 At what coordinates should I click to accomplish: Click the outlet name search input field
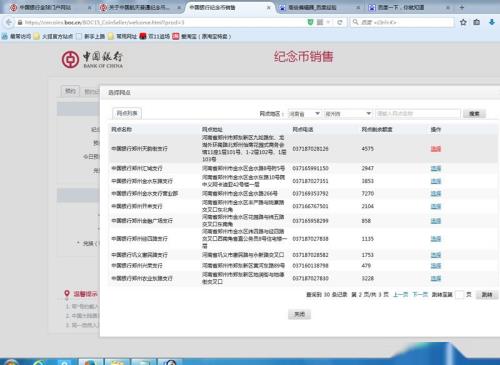(x=418, y=114)
